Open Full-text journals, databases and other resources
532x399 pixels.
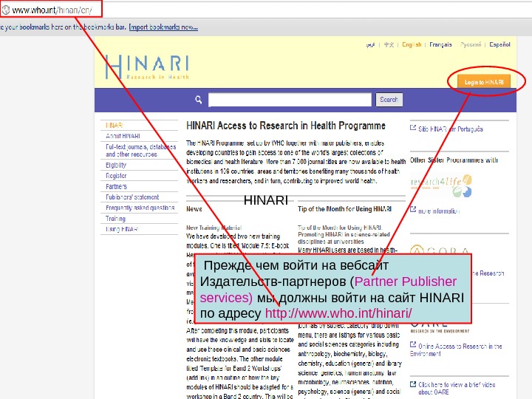[141, 150]
